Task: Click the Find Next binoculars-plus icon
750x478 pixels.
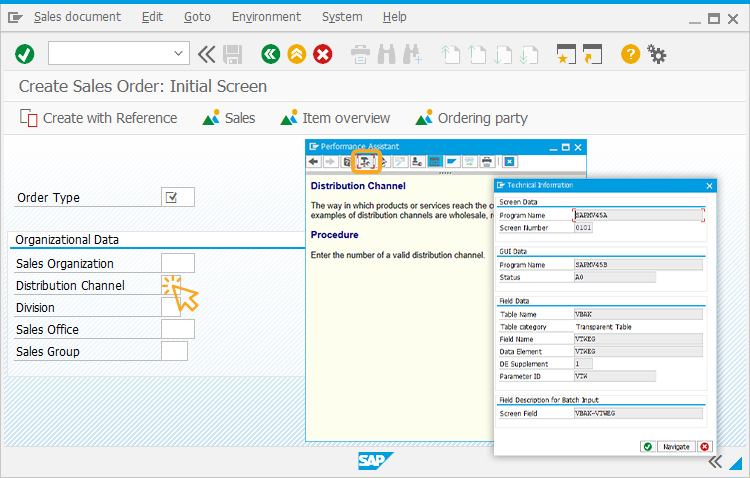Action: tap(412, 54)
